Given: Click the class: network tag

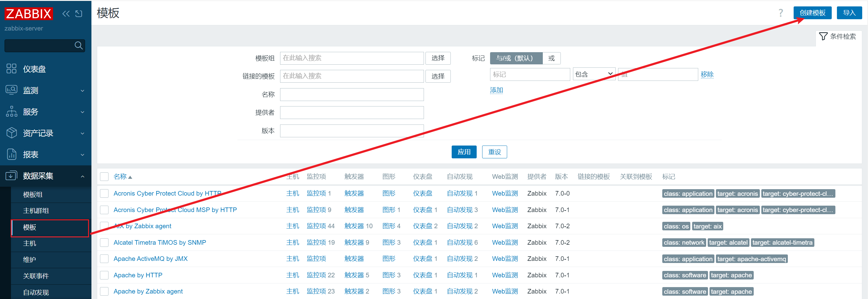Looking at the screenshot, I should pos(684,242).
